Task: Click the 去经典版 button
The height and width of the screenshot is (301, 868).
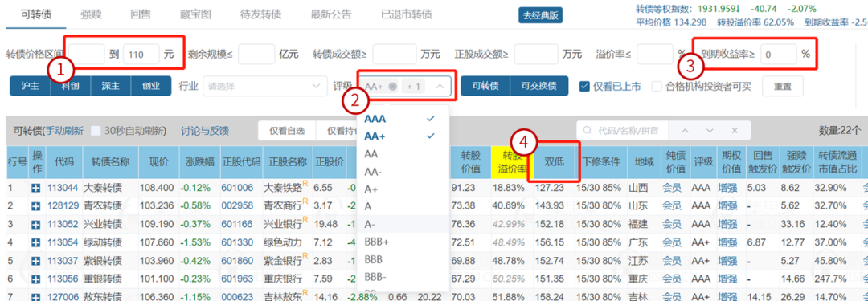Action: pyautogui.click(x=540, y=15)
